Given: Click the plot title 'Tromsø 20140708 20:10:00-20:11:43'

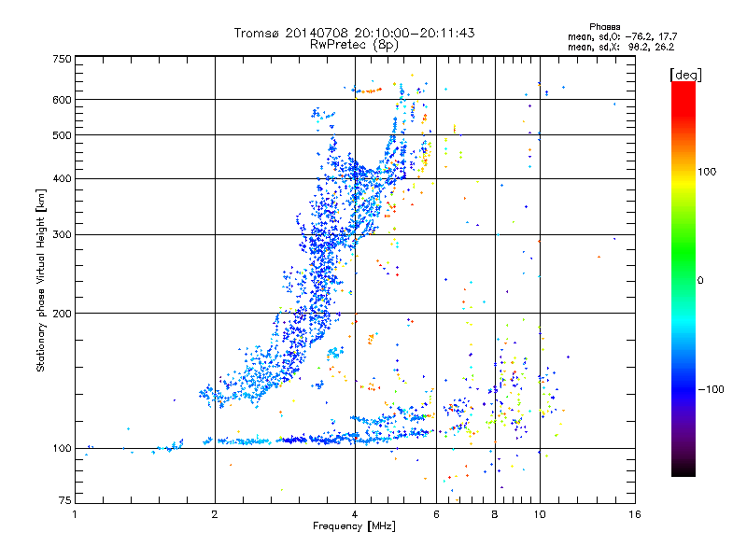Looking at the screenshot, I should click(354, 33).
